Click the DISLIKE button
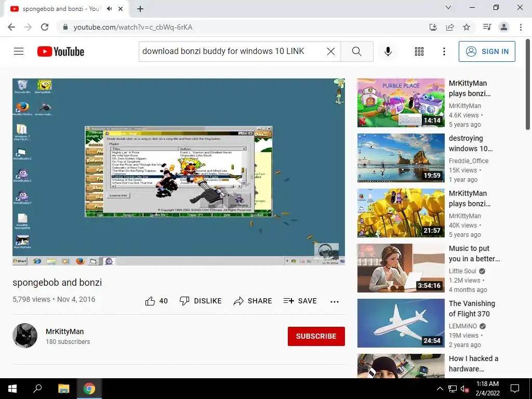The image size is (532, 399). pyautogui.click(x=201, y=301)
